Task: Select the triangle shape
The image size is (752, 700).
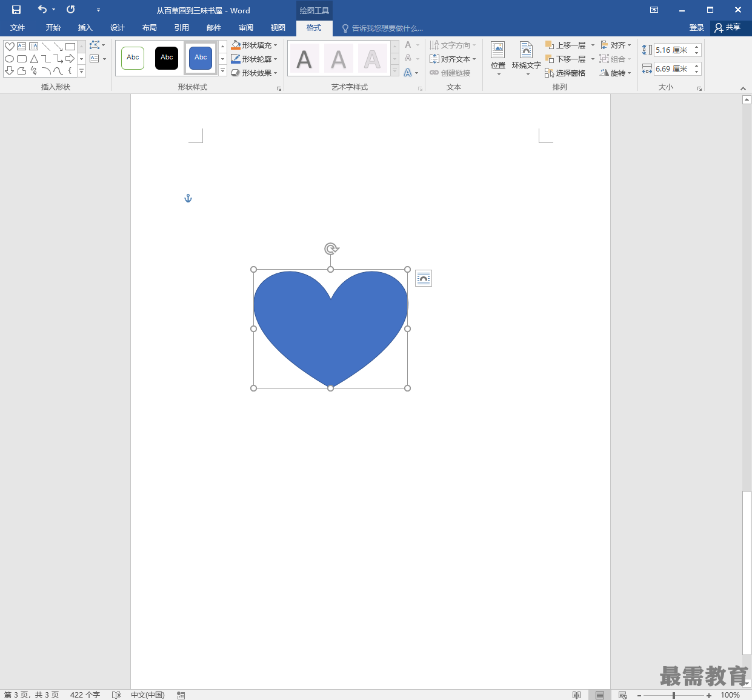Action: [34, 59]
